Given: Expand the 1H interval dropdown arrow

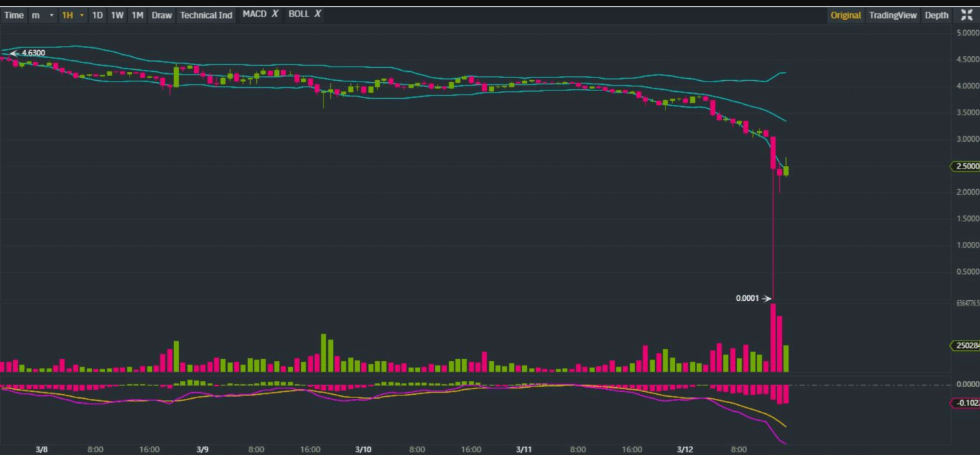Looking at the screenshot, I should [82, 15].
